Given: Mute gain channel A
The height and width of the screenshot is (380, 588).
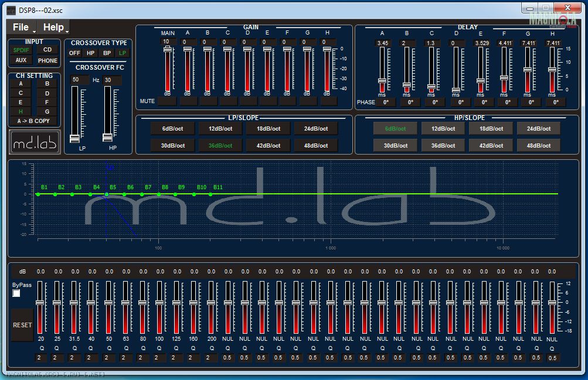Looking at the screenshot, I should click(x=188, y=101).
